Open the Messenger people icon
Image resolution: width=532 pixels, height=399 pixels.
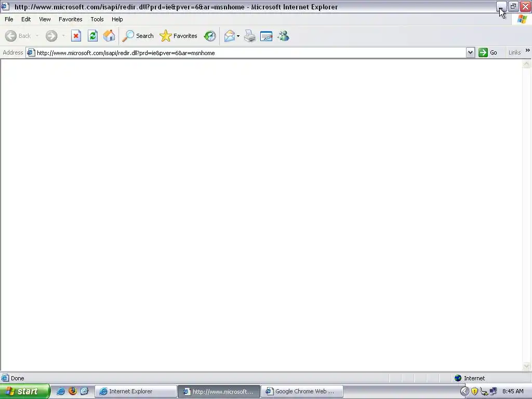coord(283,36)
